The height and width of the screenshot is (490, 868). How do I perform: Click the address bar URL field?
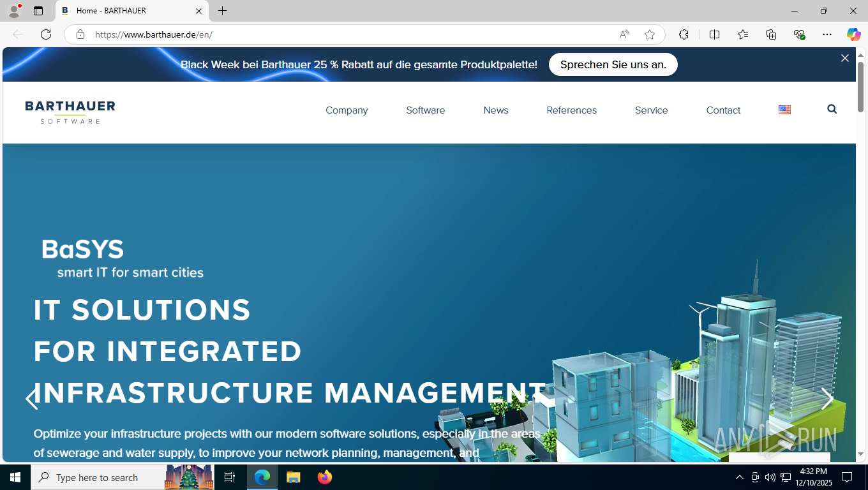click(351, 34)
